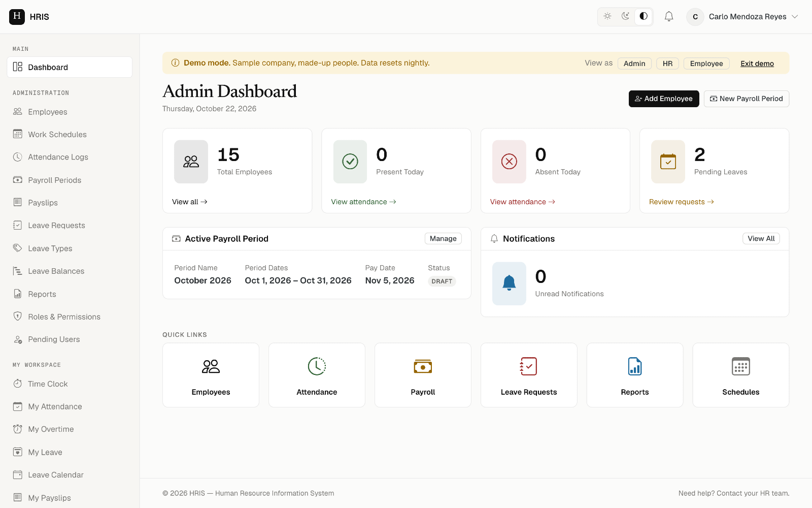View as Admin role

[x=634, y=63]
